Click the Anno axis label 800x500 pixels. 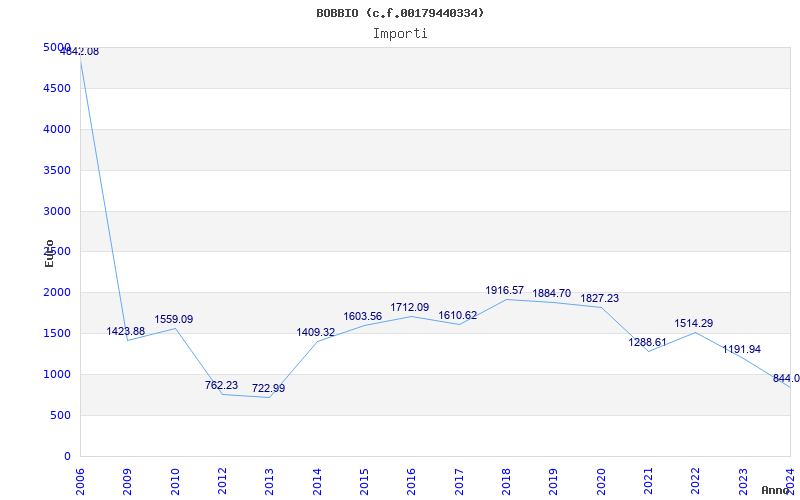tap(778, 490)
